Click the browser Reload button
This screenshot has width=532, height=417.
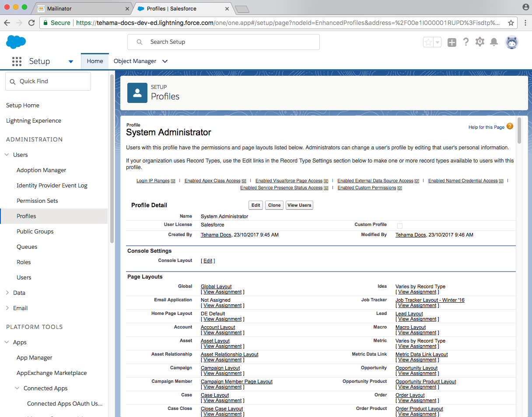31,23
